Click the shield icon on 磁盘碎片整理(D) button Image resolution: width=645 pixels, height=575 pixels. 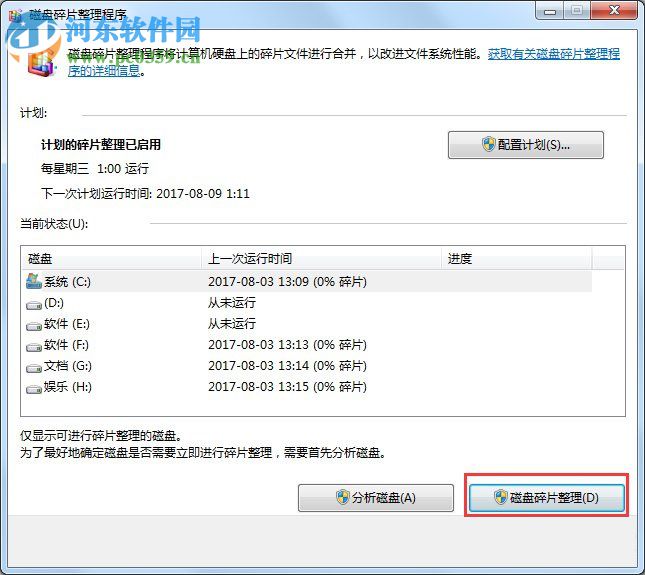501,497
